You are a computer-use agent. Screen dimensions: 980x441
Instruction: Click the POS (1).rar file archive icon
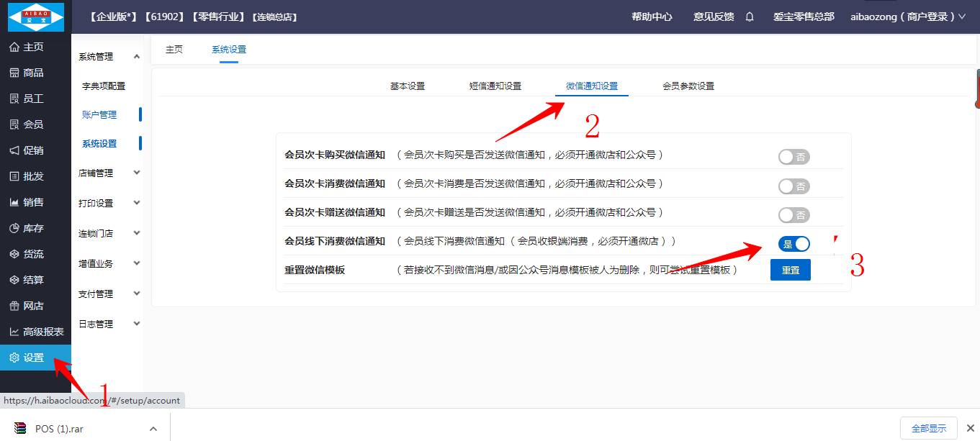click(20, 429)
